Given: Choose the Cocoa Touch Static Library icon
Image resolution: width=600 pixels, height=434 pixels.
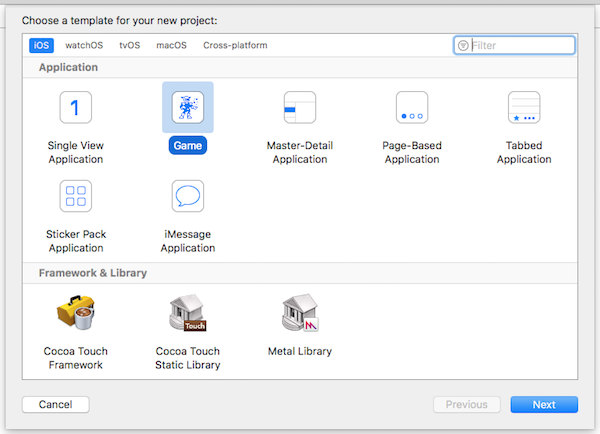Looking at the screenshot, I should click(188, 312).
